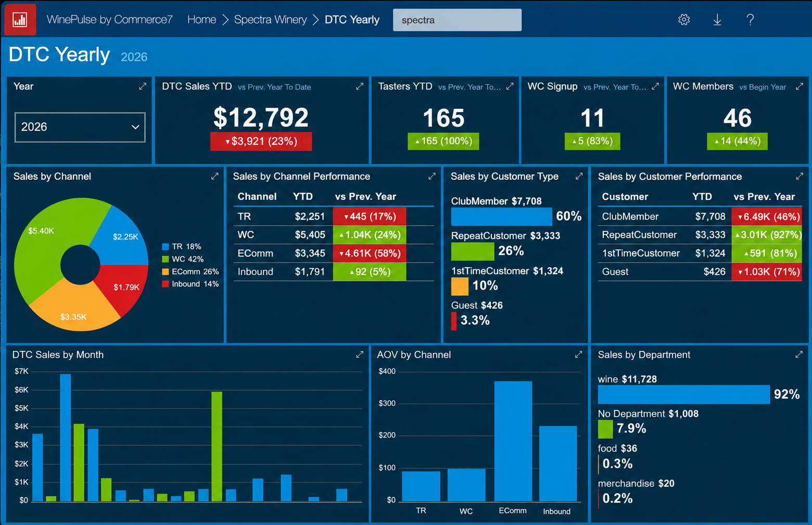Image resolution: width=812 pixels, height=525 pixels.
Task: Expand the DTC Sales by Month panel
Action: [360, 355]
